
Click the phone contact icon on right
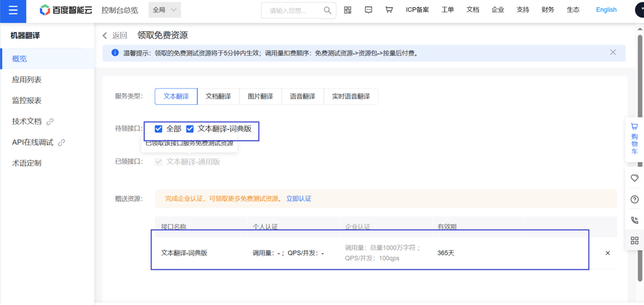click(x=634, y=220)
